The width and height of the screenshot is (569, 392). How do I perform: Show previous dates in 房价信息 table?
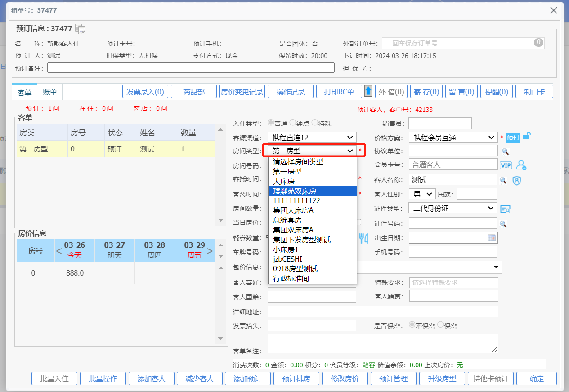click(x=59, y=251)
